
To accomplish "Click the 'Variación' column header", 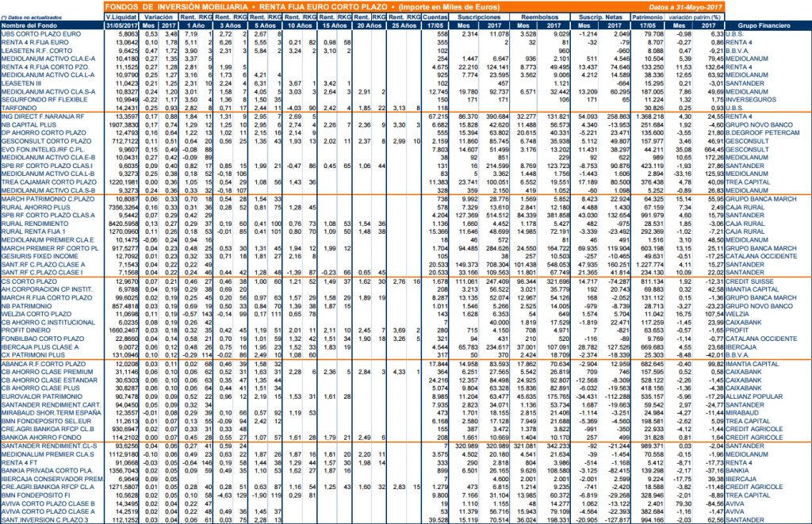I will coord(159,17).
